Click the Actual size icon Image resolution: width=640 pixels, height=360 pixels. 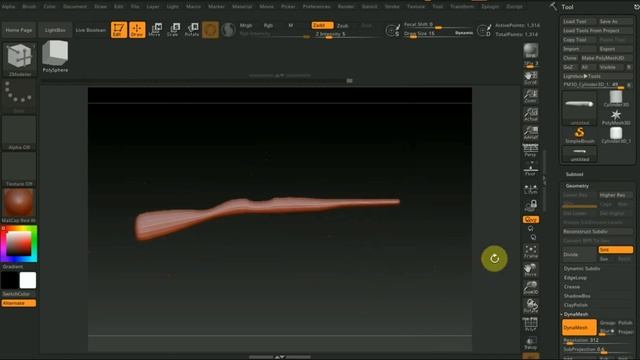[x=531, y=114]
